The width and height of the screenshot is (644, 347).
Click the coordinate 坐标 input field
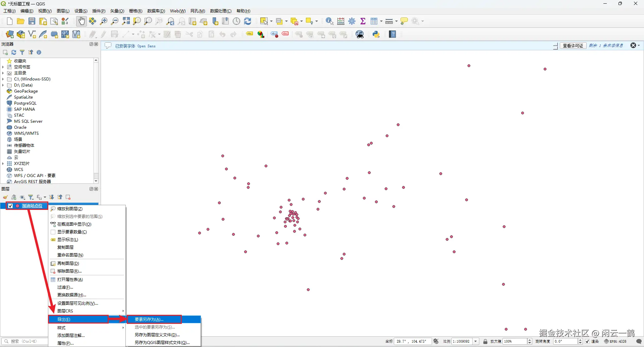[412, 341]
